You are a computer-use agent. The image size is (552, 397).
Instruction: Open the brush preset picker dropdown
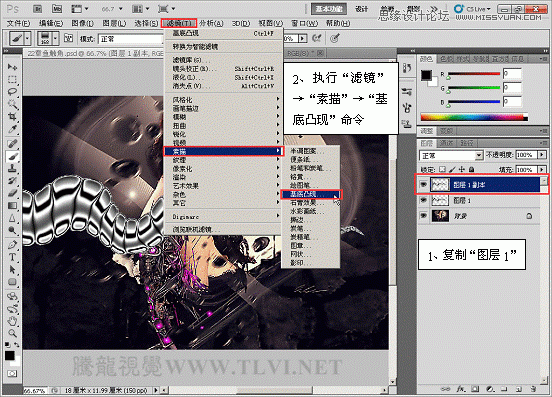[x=55, y=38]
